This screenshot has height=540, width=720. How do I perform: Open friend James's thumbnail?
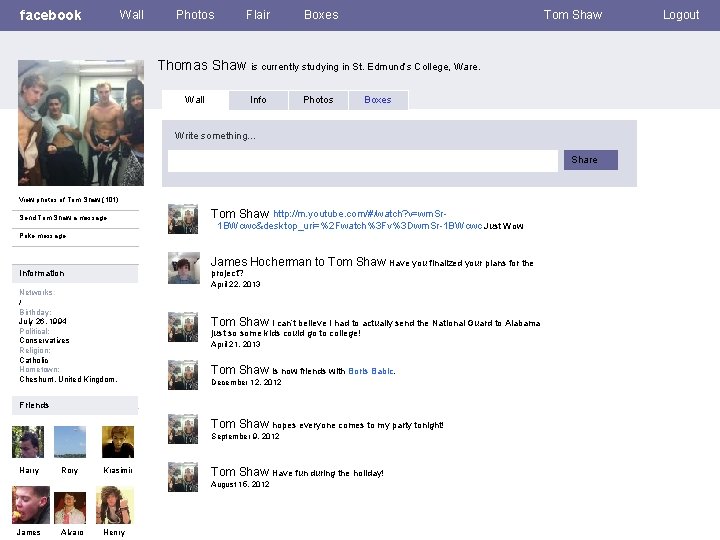[x=31, y=505]
